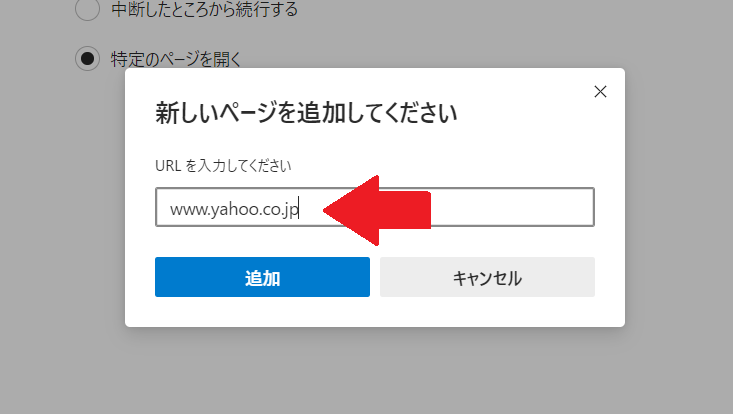Close the 新しいページを追加 dialog with X
The image size is (733, 414).
[x=600, y=92]
